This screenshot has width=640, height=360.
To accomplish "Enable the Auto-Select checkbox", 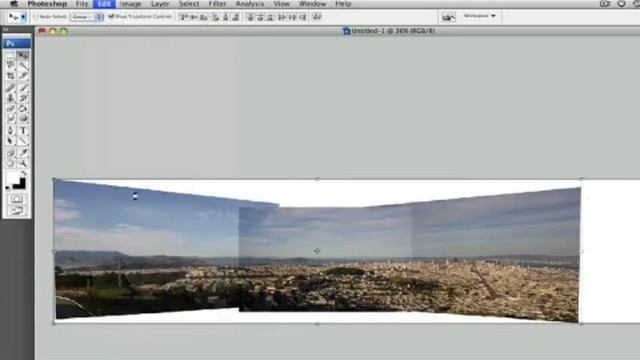I will 36,17.
